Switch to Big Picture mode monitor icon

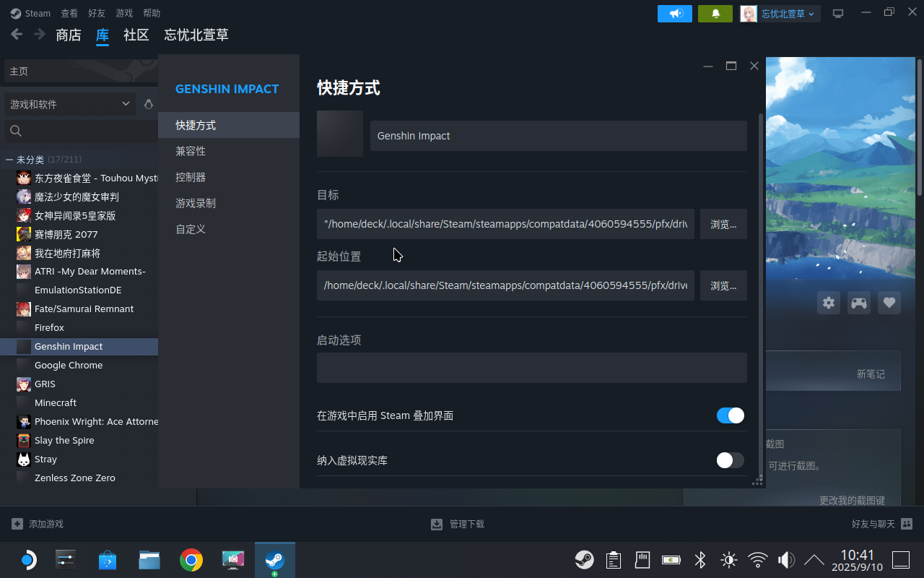pos(838,14)
